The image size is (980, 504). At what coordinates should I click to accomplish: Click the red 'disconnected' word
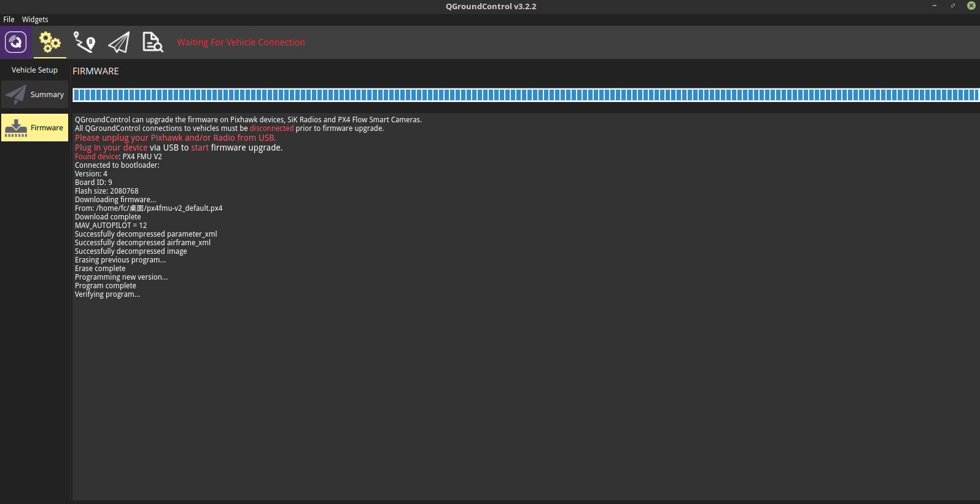point(271,128)
